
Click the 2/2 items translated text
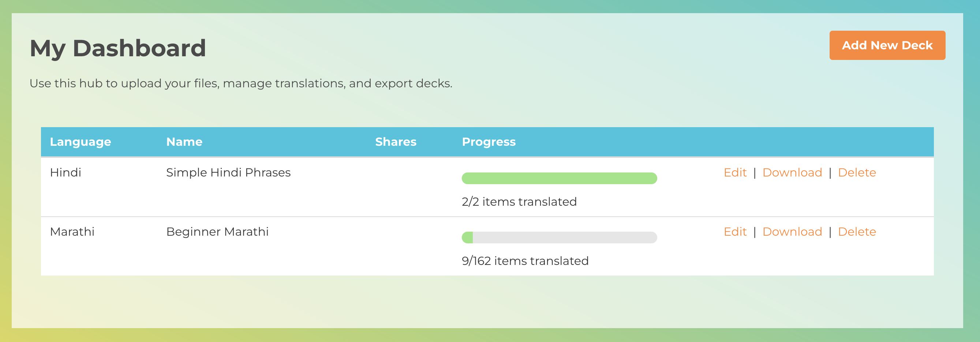[x=519, y=202]
